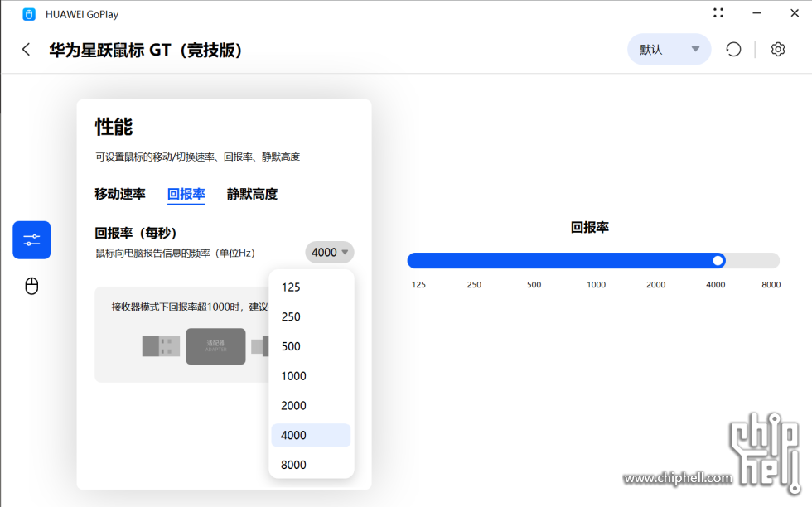This screenshot has height=507, width=812.
Task: Collapse the 4000 polling rate dropdown
Action: pos(330,252)
